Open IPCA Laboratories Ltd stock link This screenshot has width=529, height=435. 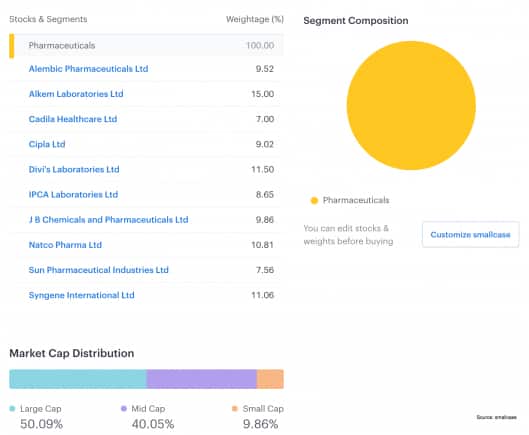[x=73, y=195]
